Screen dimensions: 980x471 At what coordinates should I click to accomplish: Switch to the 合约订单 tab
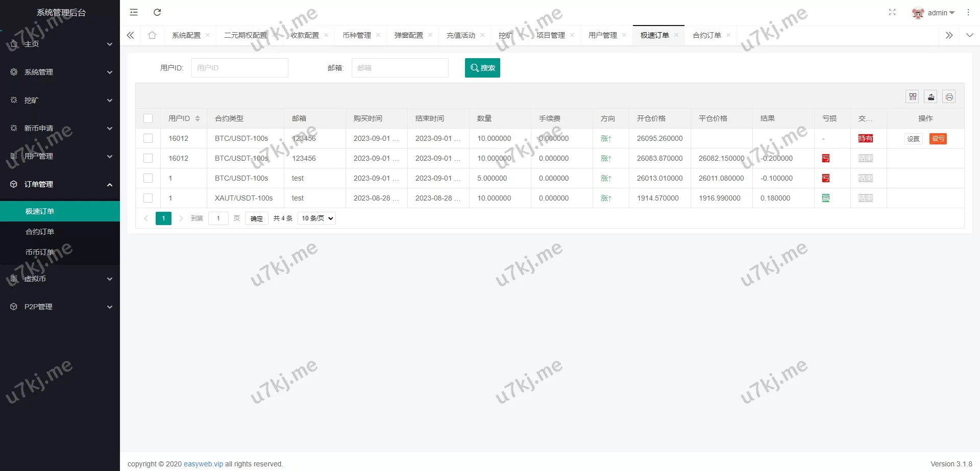(x=706, y=35)
